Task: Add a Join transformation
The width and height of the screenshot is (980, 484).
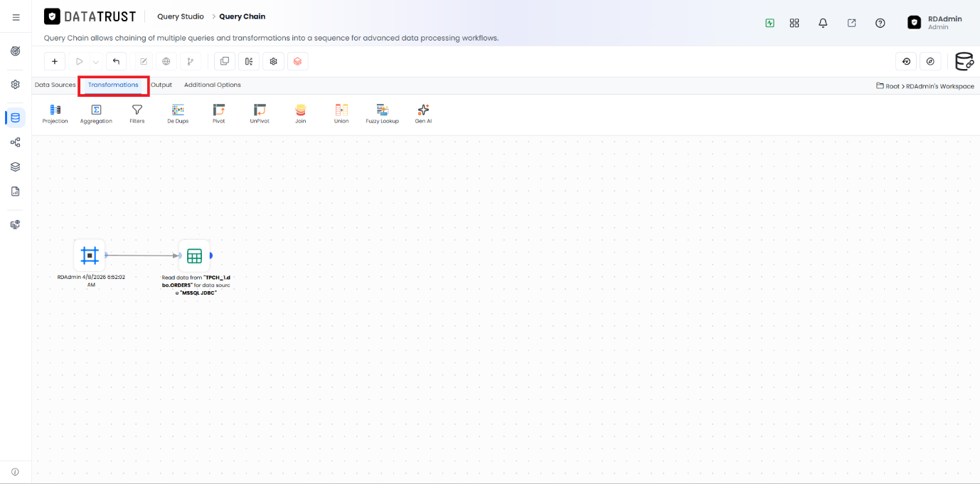Action: click(301, 114)
